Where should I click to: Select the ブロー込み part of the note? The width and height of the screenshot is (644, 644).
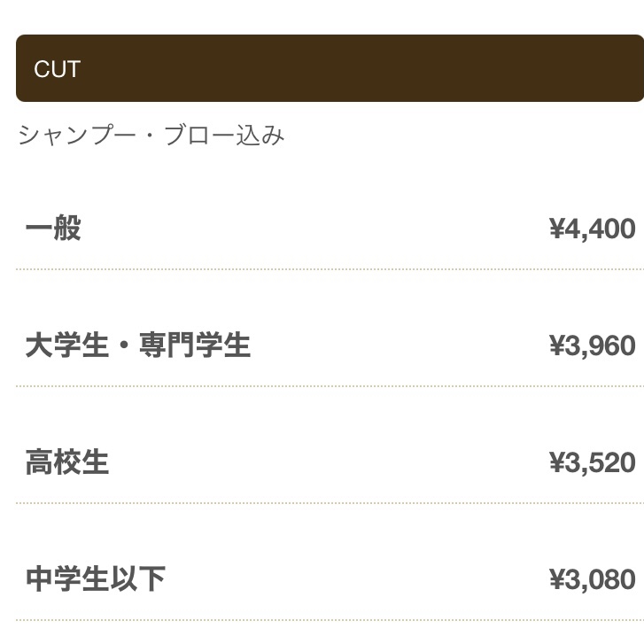[x=224, y=136]
